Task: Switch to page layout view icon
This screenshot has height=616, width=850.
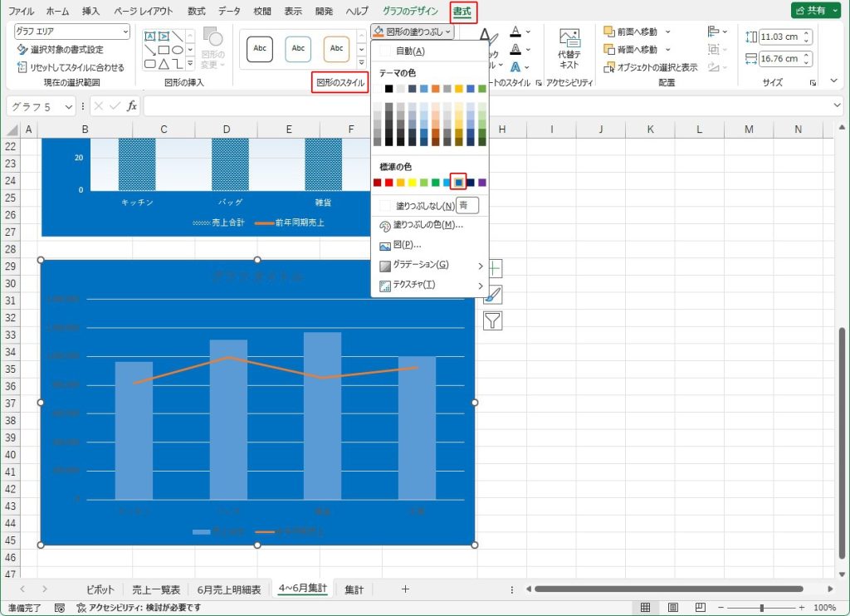Action: pyautogui.click(x=673, y=608)
